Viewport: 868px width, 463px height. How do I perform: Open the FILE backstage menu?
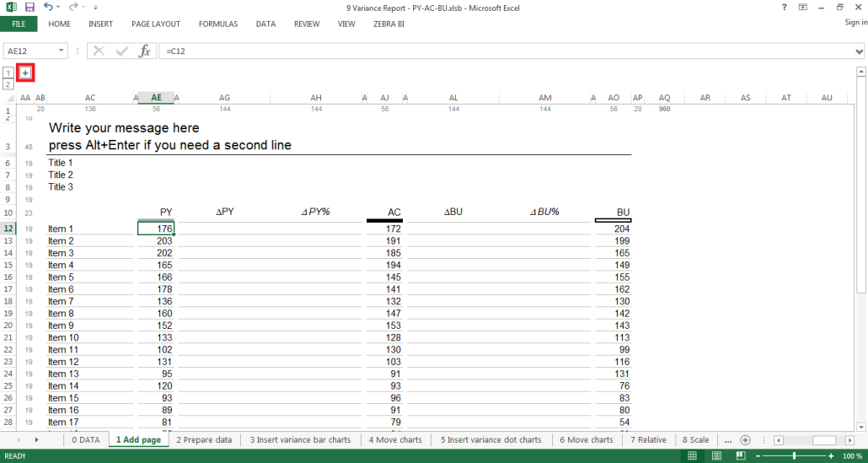pos(19,24)
